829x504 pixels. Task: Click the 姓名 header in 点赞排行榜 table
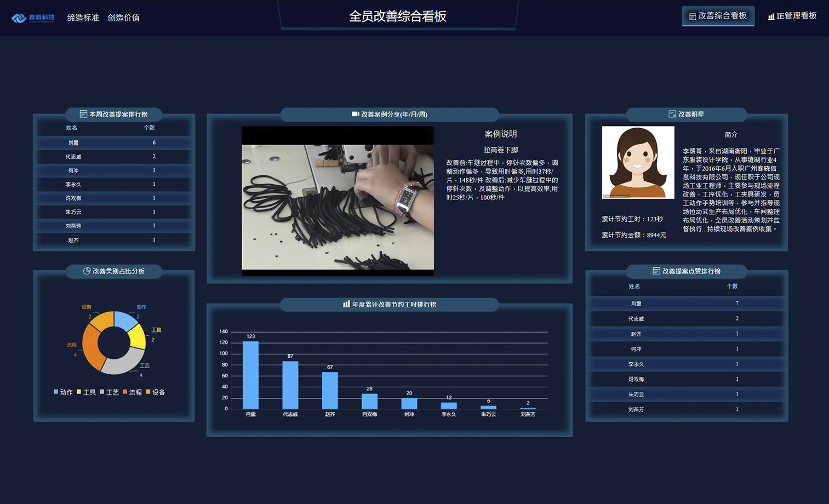[634, 286]
